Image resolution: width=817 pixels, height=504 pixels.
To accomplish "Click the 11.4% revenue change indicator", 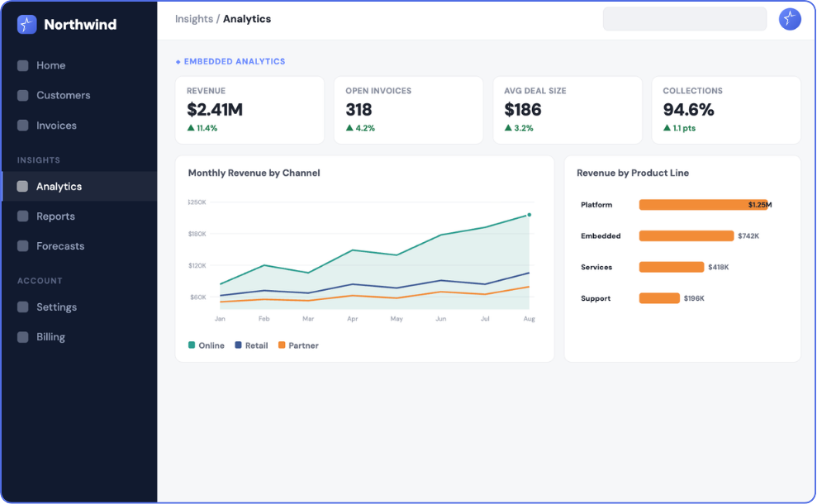I will pos(202,128).
